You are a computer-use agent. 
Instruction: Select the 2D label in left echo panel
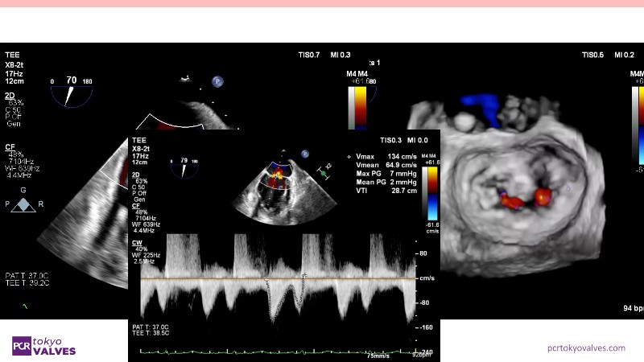click(x=10, y=96)
